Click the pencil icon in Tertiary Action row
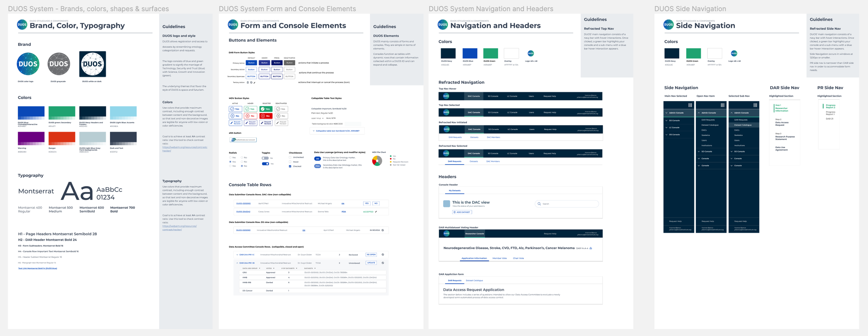 click(254, 82)
